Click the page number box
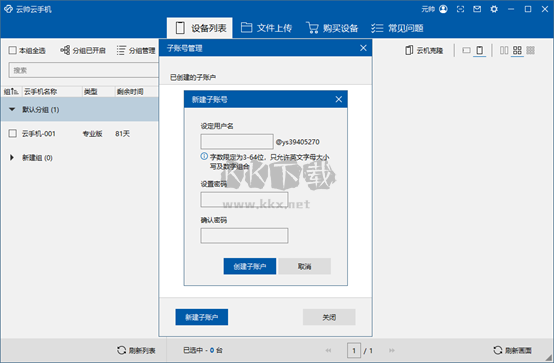Image resolution: width=554 pixels, height=363 pixels. click(354, 350)
